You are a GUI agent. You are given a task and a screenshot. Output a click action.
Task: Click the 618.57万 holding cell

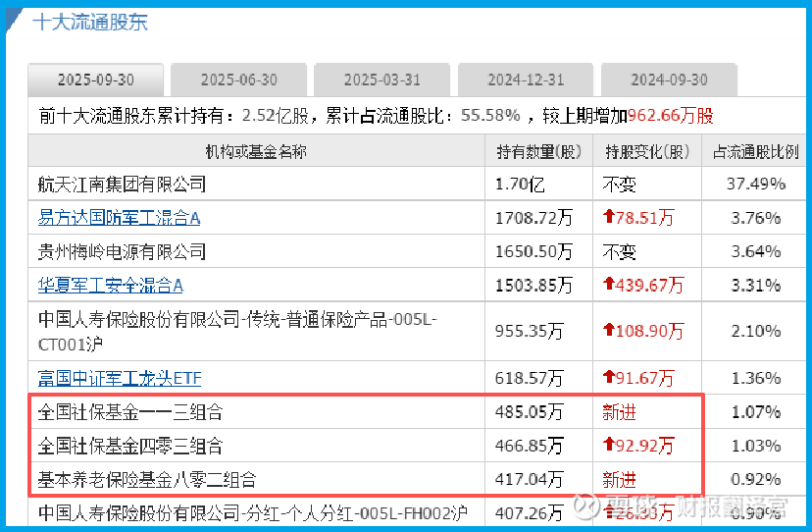(530, 378)
